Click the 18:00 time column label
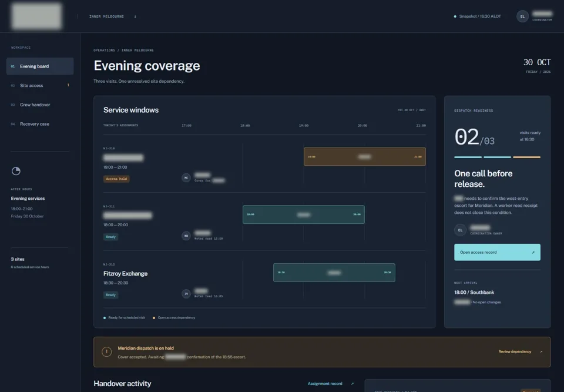The height and width of the screenshot is (392, 564). point(245,126)
